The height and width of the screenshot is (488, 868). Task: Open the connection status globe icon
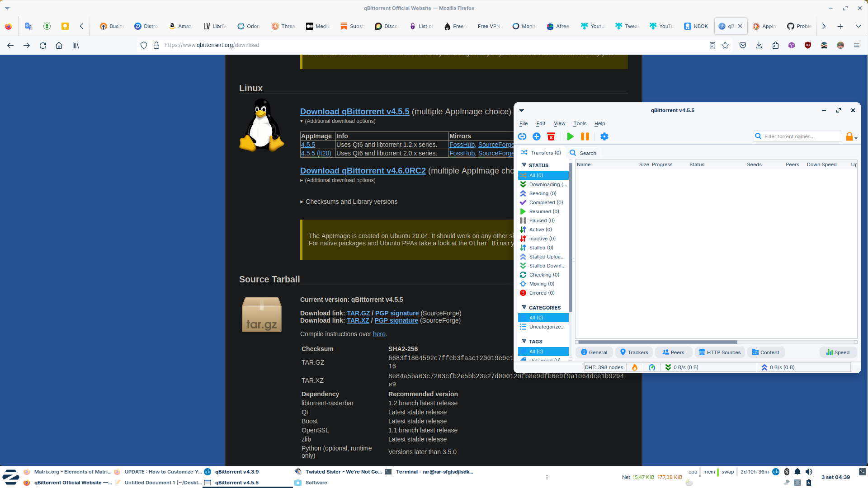(x=651, y=367)
